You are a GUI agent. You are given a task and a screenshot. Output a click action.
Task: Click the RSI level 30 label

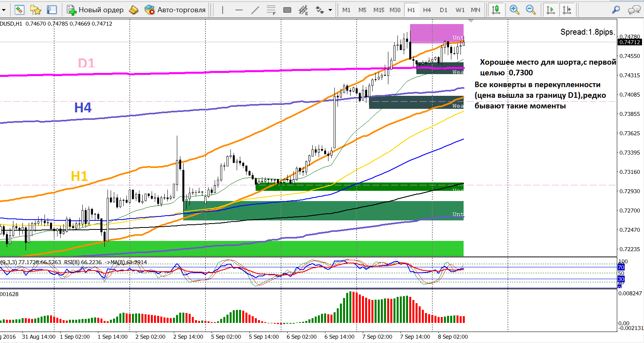[x=621, y=279]
